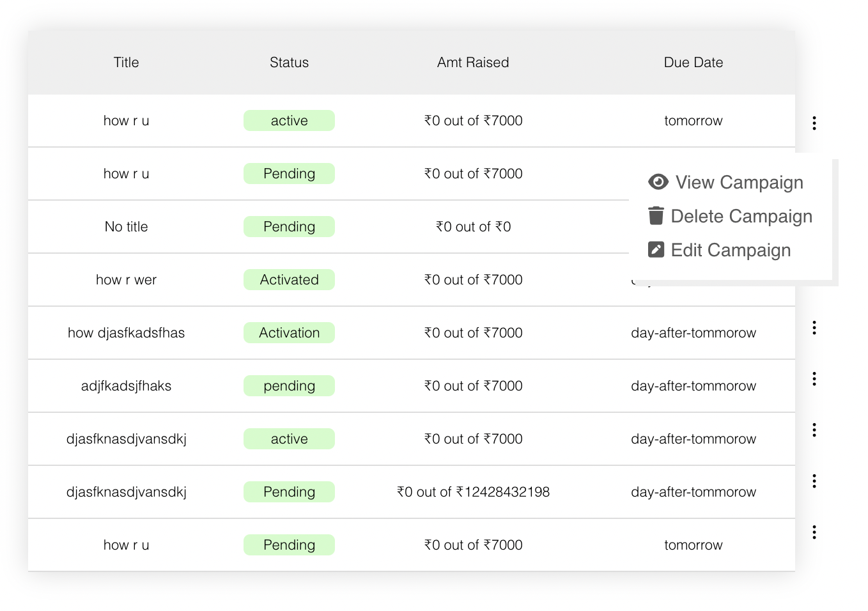Select the adjfkadsjfhaks campaign title
The width and height of the screenshot is (868, 611).
click(126, 386)
